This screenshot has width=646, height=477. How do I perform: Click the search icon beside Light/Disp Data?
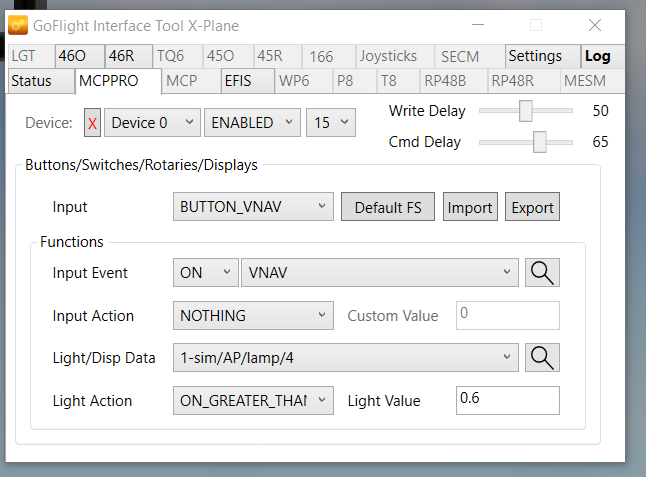pos(543,357)
